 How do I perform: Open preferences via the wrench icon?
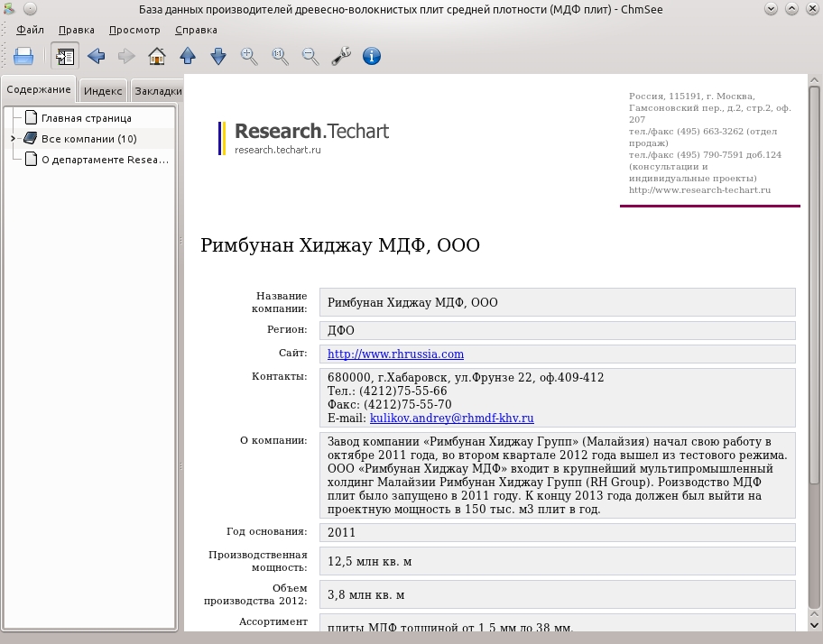coord(341,56)
